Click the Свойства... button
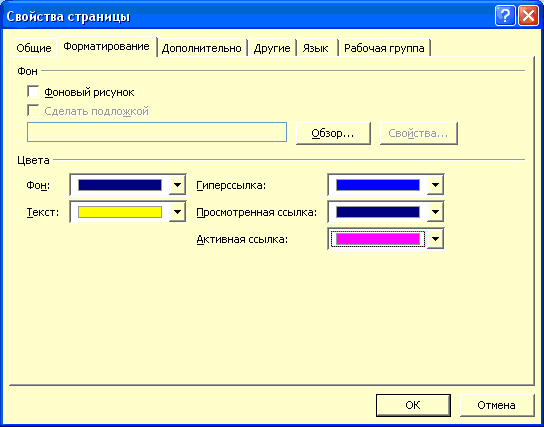 coord(418,133)
